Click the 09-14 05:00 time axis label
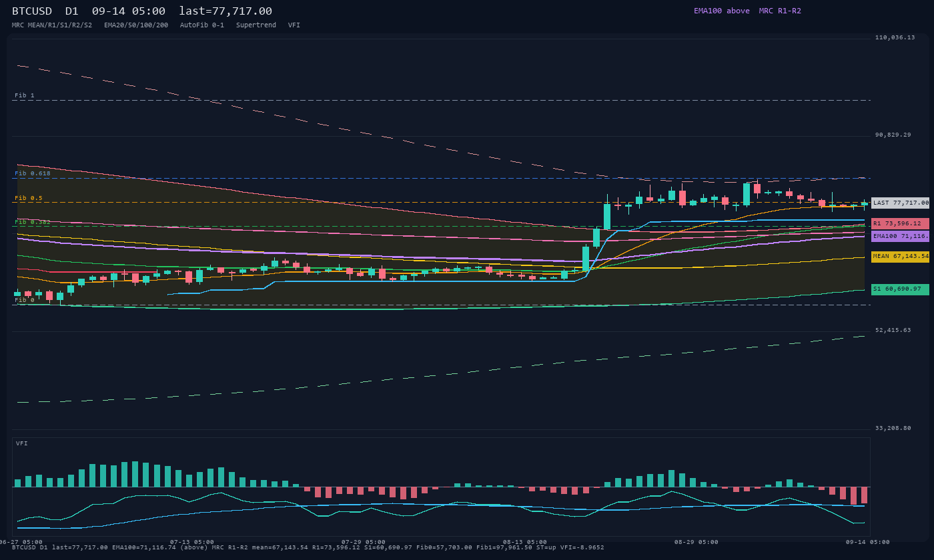The image size is (934, 560). pyautogui.click(x=868, y=543)
